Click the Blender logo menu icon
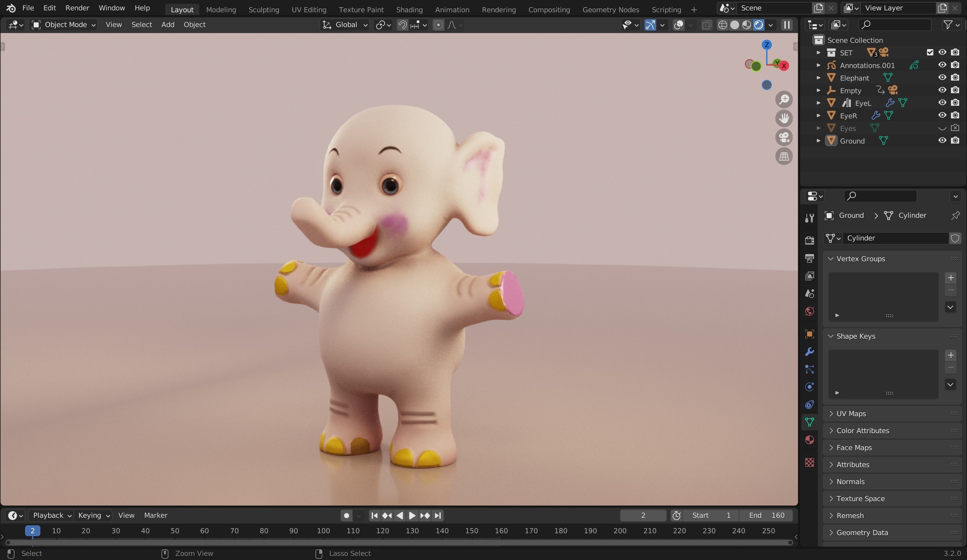Viewport: 967px width, 560px height. pyautogui.click(x=11, y=8)
